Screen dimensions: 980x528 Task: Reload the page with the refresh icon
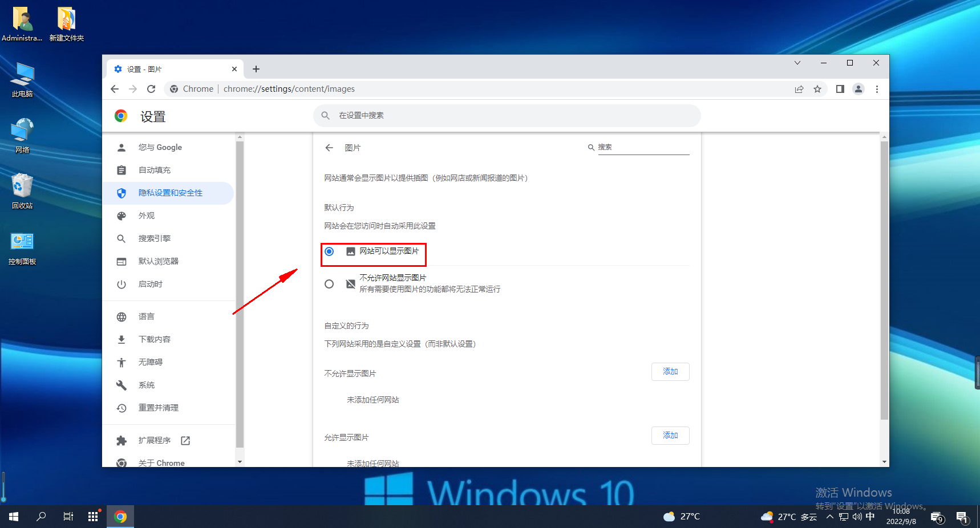coord(151,89)
